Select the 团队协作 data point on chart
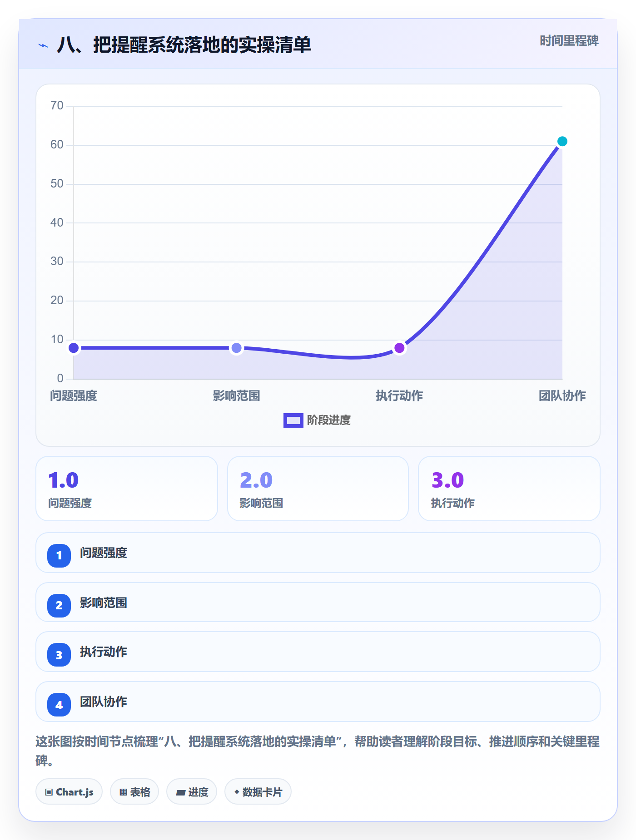 click(562, 141)
